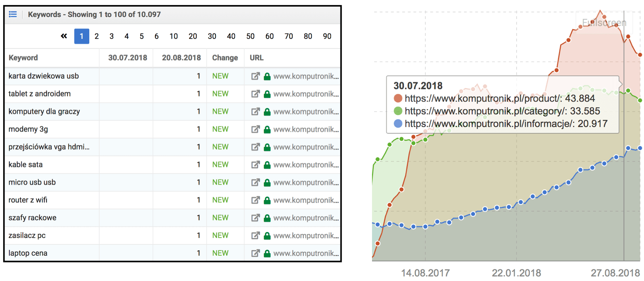
Task: Click the HTTPS lock icon for laptop cena
Action: point(267,253)
